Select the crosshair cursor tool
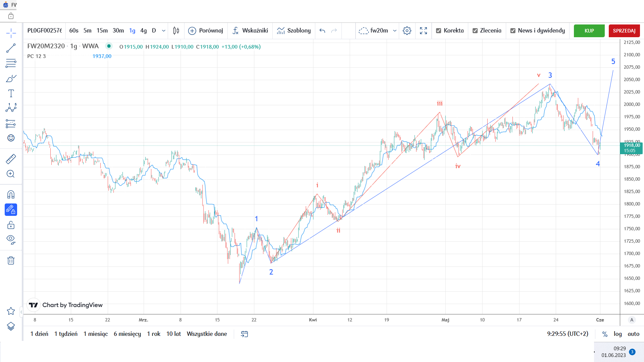Screen dimensions: 644x362 11,33
